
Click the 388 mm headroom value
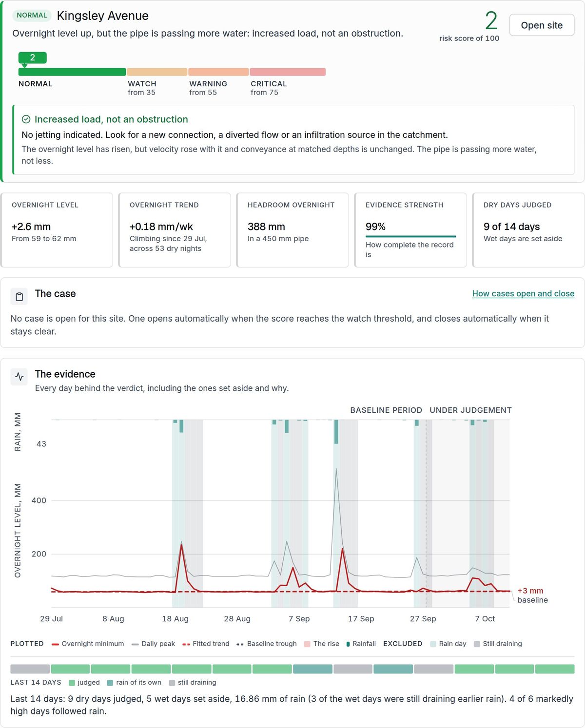click(x=266, y=227)
